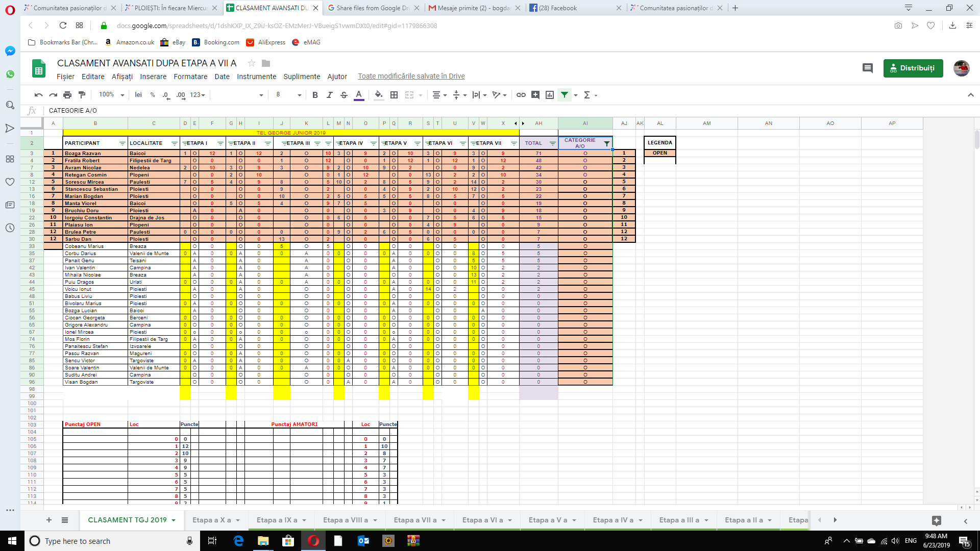The width and height of the screenshot is (980, 551).
Task: Open filter dropdown on CATEGORIE A/O column
Action: pyautogui.click(x=606, y=143)
